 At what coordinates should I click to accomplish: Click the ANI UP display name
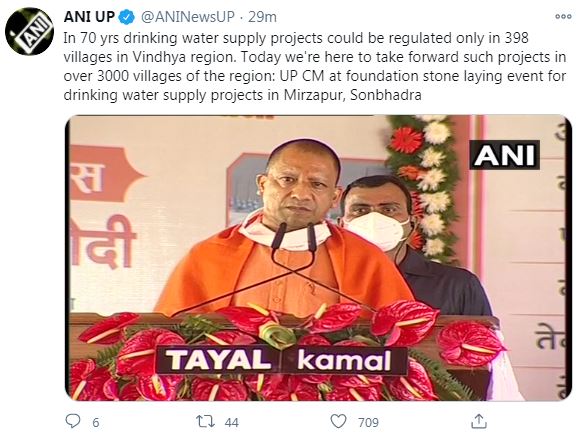pos(89,17)
